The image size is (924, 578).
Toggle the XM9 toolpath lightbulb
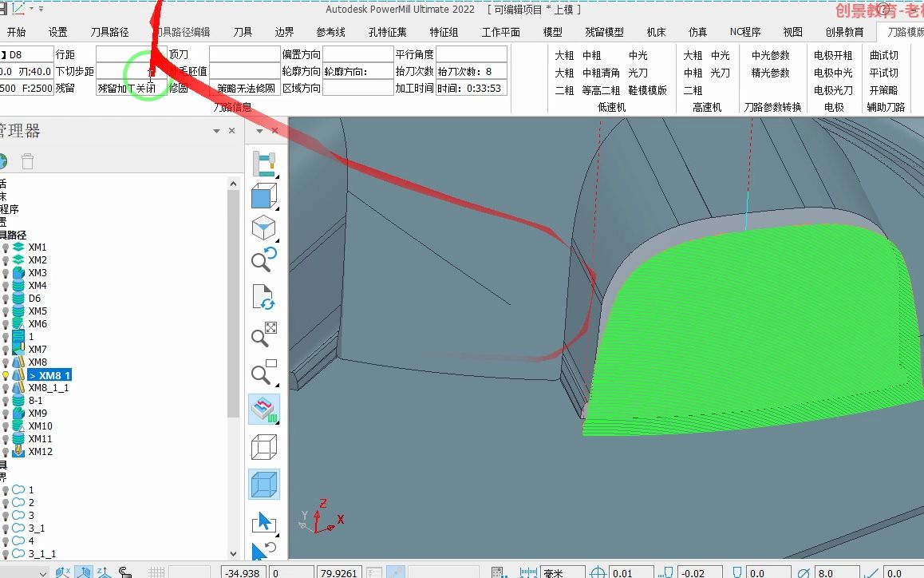point(6,414)
